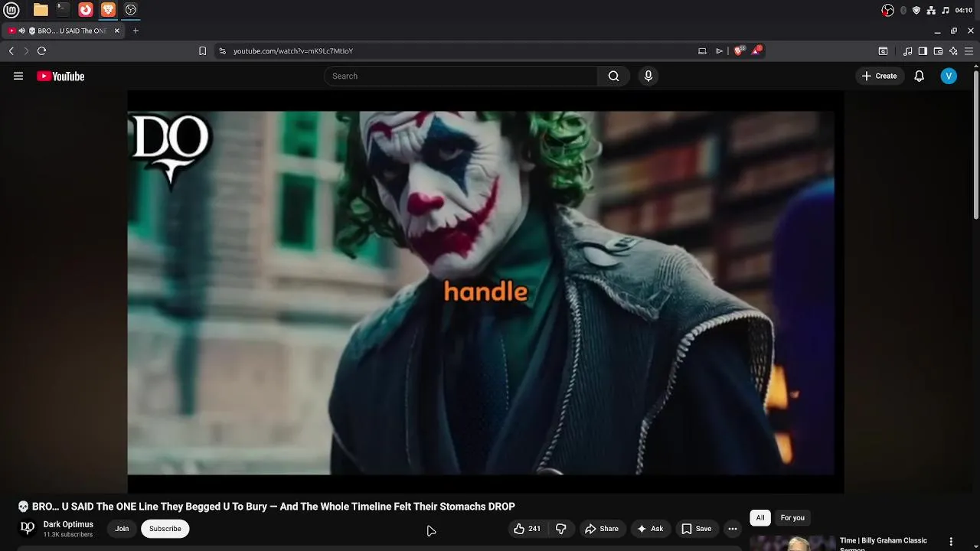
Task: Open the Leo AI assistant icon
Action: [953, 51]
